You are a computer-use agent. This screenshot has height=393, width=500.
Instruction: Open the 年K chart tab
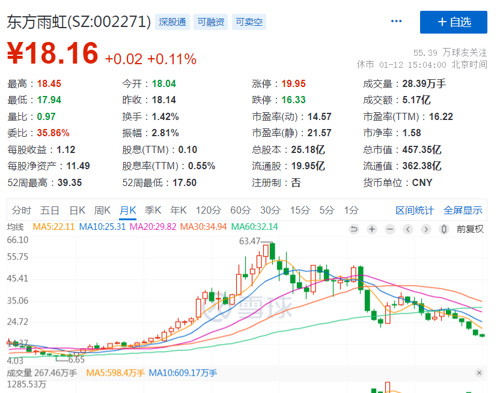tap(178, 210)
